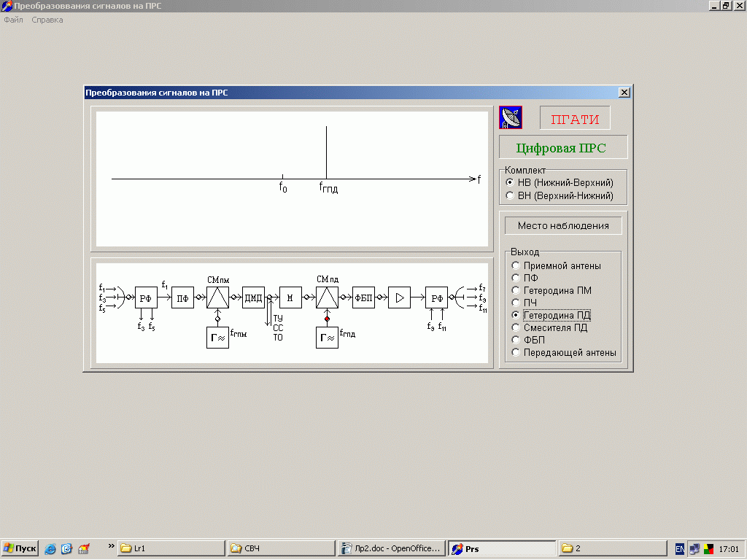
Task: Click the ПФ block in diagram
Action: coord(182,298)
